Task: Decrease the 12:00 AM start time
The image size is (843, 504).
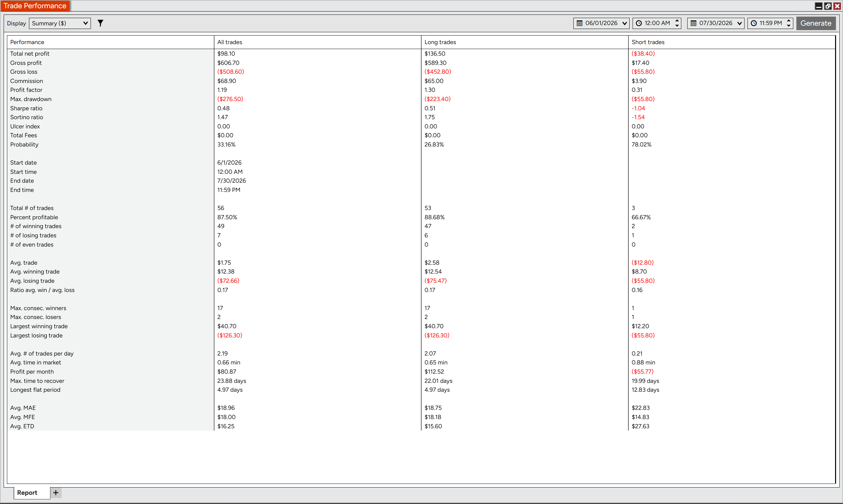Action: tap(677, 26)
